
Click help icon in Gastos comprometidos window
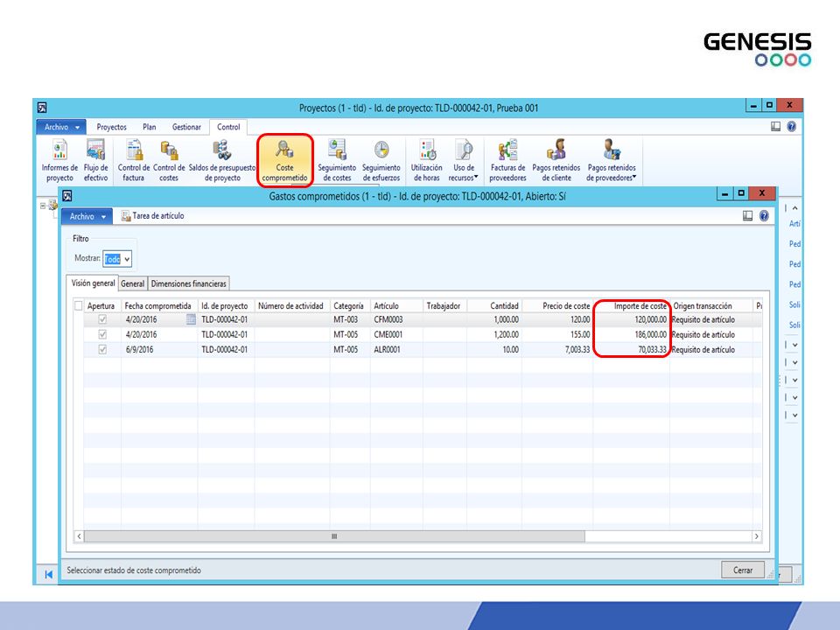pyautogui.click(x=764, y=216)
